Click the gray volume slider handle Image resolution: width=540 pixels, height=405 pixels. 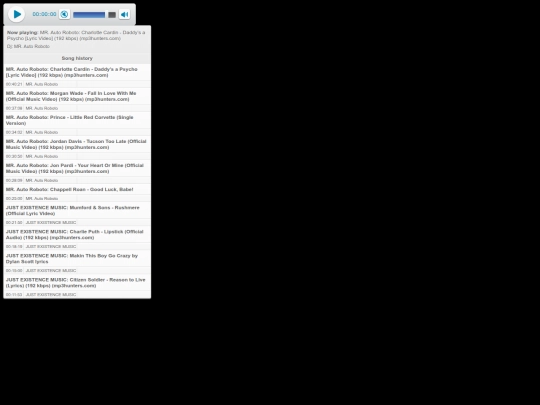click(x=112, y=15)
